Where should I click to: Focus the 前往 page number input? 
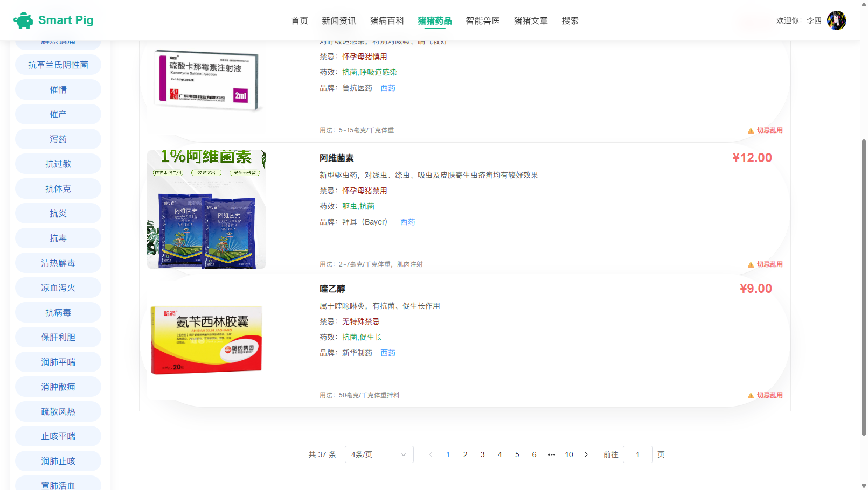638,454
